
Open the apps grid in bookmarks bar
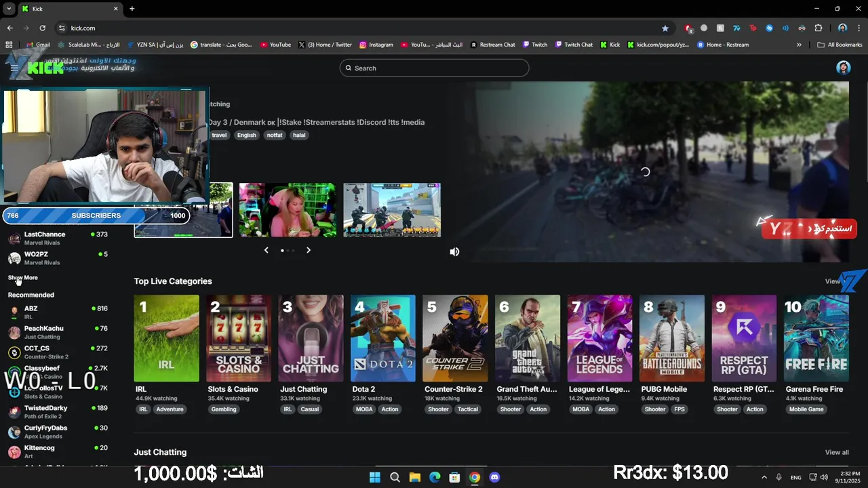click(x=9, y=45)
